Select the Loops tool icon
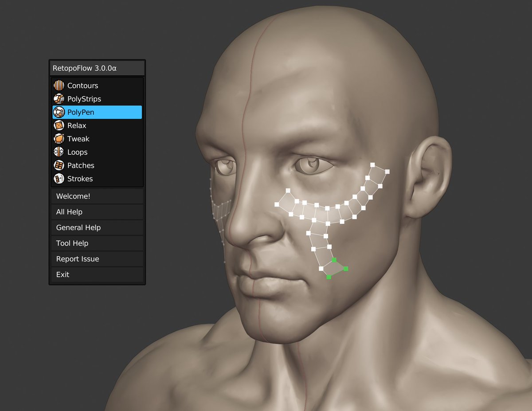Viewport: 532px width, 411px height. pyautogui.click(x=59, y=152)
